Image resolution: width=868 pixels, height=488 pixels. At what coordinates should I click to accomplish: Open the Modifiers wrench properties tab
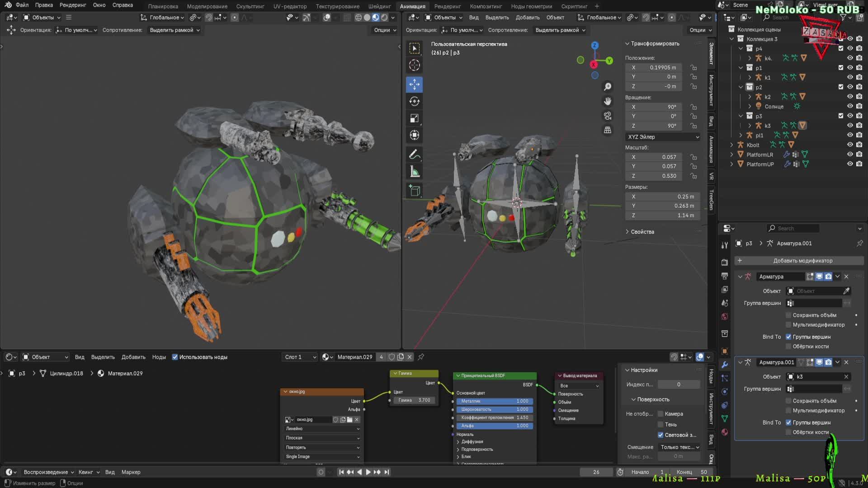point(725,364)
